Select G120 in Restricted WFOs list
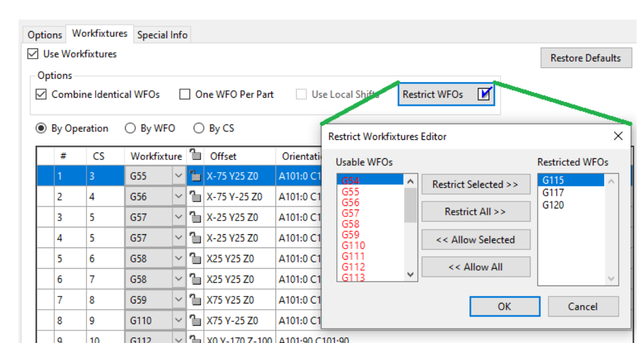 pos(571,205)
